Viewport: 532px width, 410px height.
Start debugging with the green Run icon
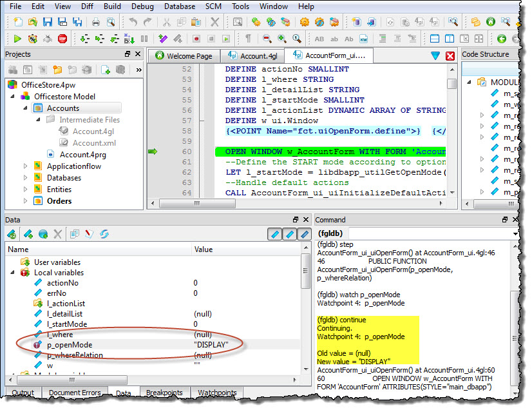pyautogui.click(x=17, y=39)
